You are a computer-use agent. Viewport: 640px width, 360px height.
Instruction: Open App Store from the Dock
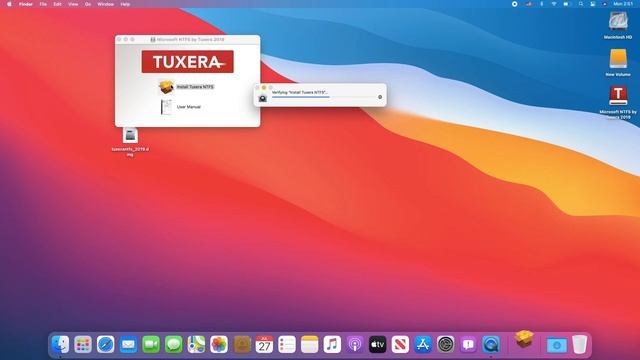coord(423,344)
